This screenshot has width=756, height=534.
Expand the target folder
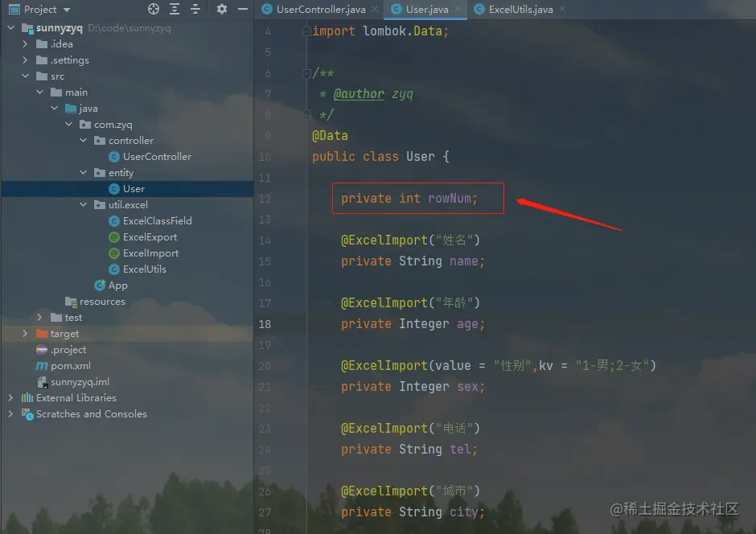(25, 334)
